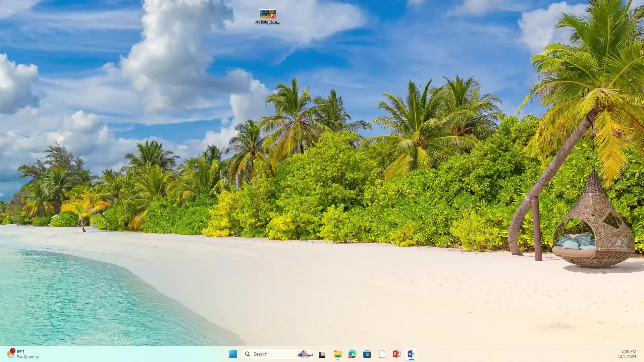
Task: Click the 5:38 PM clock
Action: [629, 351]
